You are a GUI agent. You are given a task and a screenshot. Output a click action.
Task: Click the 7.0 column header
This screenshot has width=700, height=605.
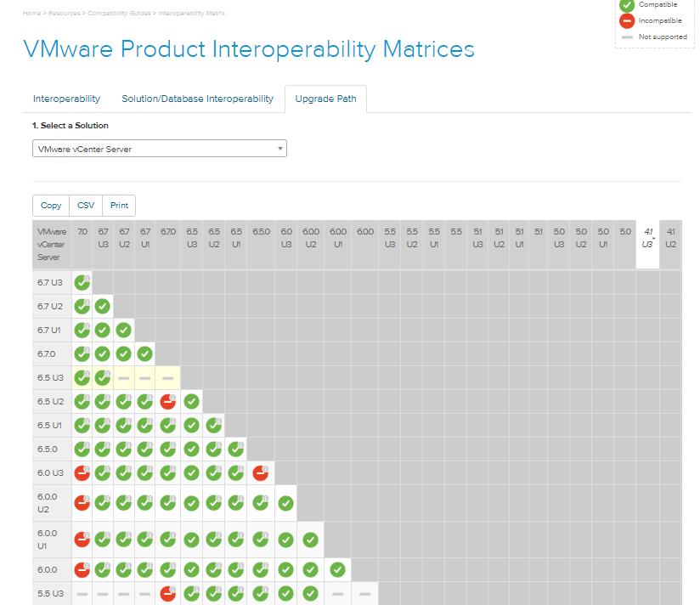(82, 245)
